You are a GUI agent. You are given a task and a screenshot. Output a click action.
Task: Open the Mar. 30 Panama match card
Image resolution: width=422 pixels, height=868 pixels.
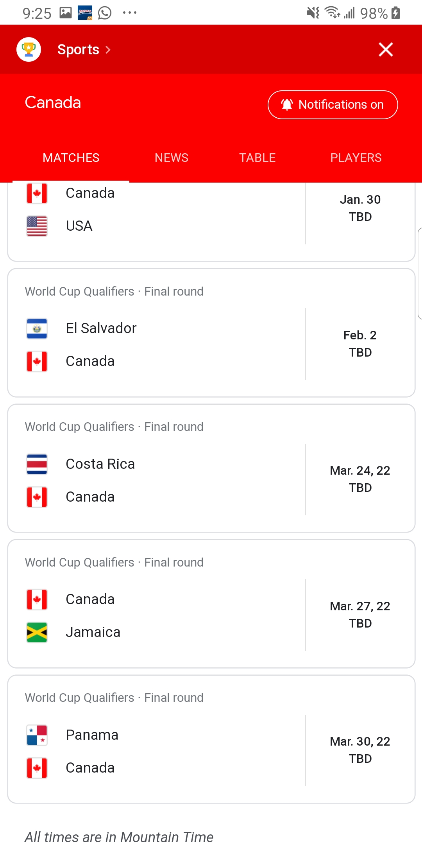[211, 739]
